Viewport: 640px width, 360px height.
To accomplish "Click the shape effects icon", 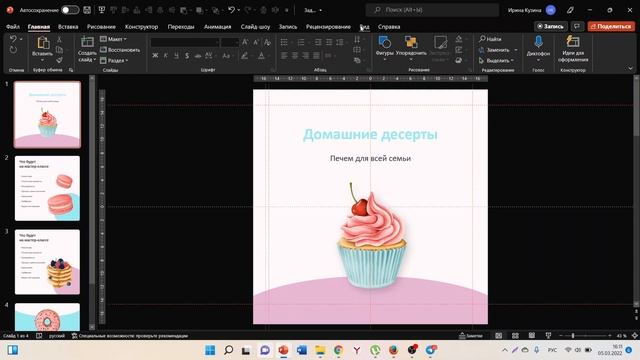I will click(459, 60).
